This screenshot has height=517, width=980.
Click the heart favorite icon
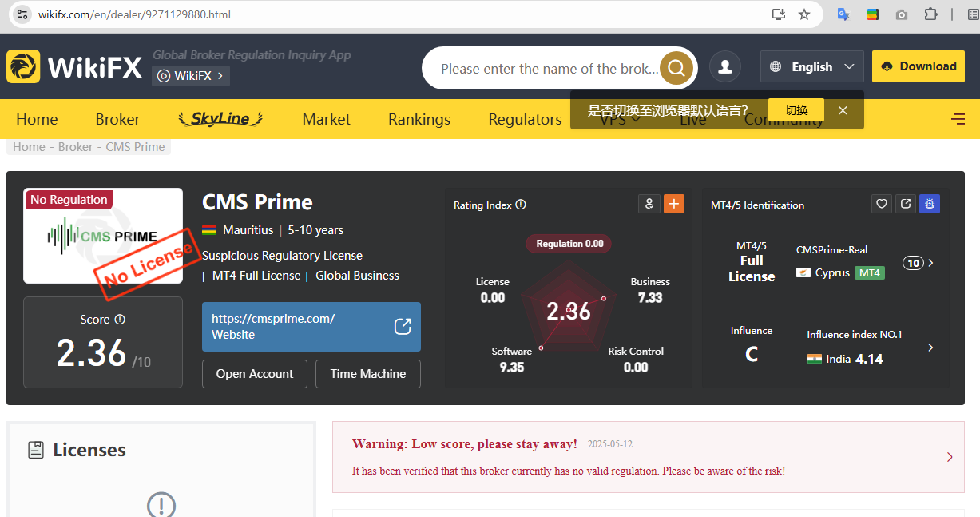(882, 204)
